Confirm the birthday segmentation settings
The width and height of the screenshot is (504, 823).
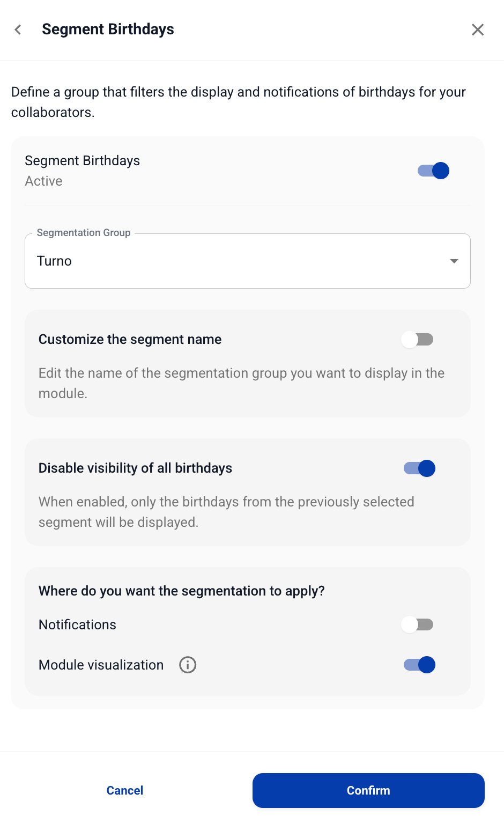pos(368,790)
